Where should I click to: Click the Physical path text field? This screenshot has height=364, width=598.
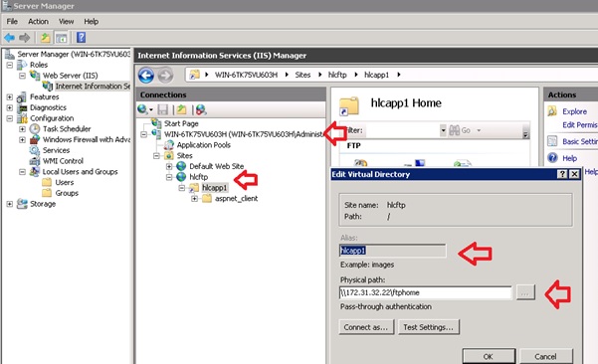tap(425, 292)
